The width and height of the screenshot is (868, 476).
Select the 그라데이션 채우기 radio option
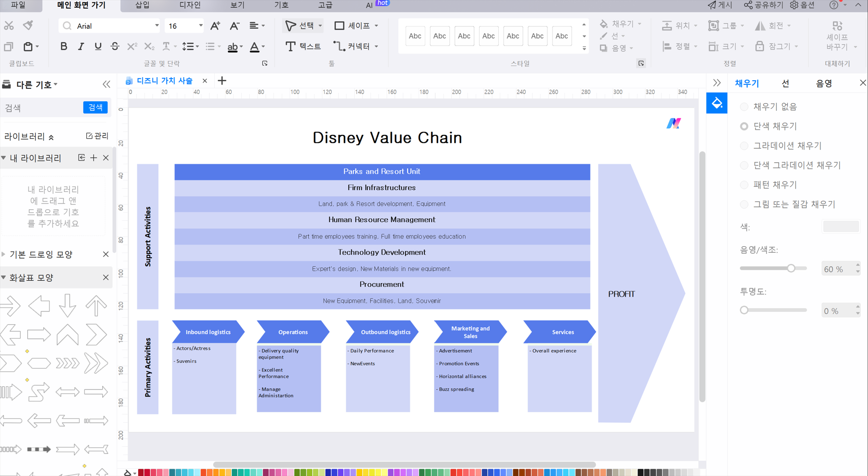click(744, 146)
